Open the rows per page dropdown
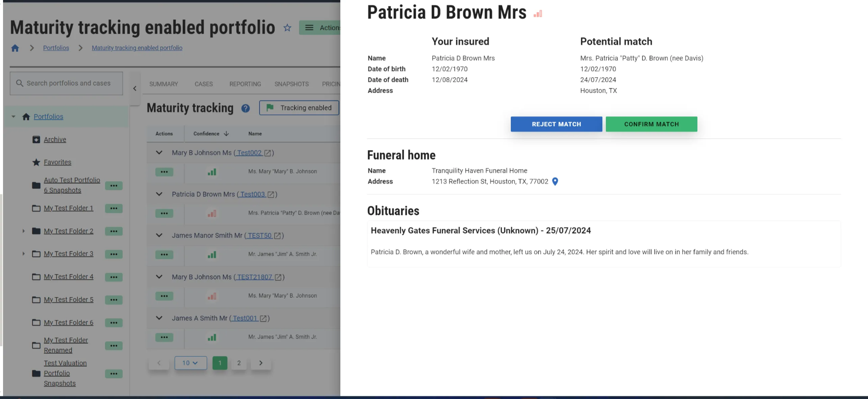The width and height of the screenshot is (868, 399). coord(191,363)
